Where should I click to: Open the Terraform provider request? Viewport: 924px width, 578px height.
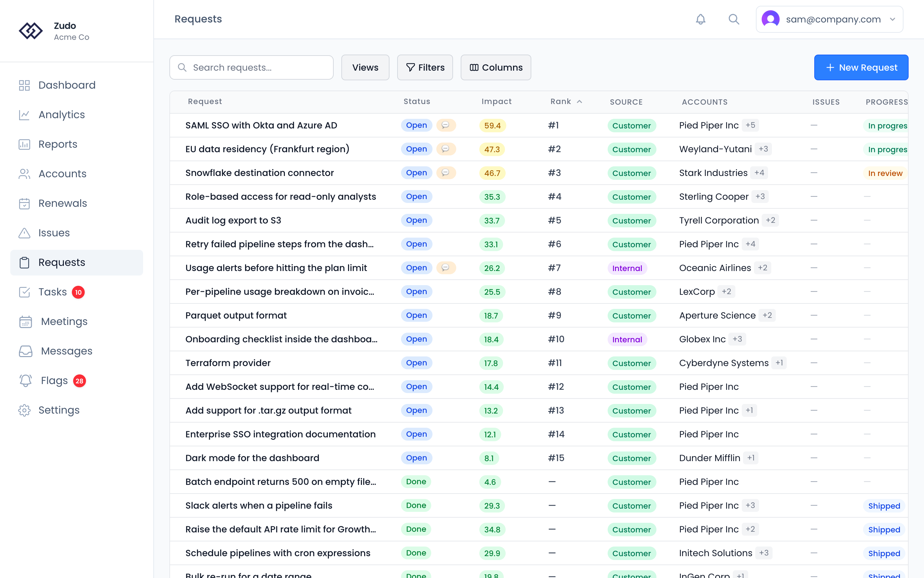pos(228,363)
